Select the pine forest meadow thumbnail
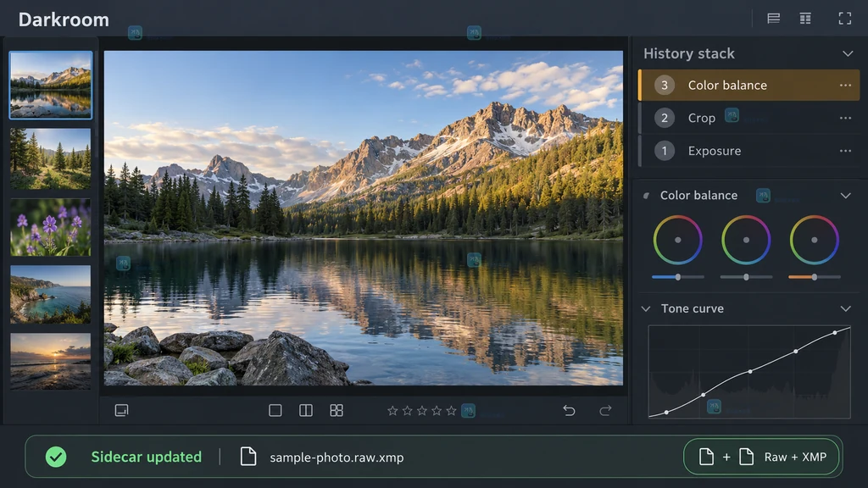The width and height of the screenshot is (868, 488). coord(50,158)
